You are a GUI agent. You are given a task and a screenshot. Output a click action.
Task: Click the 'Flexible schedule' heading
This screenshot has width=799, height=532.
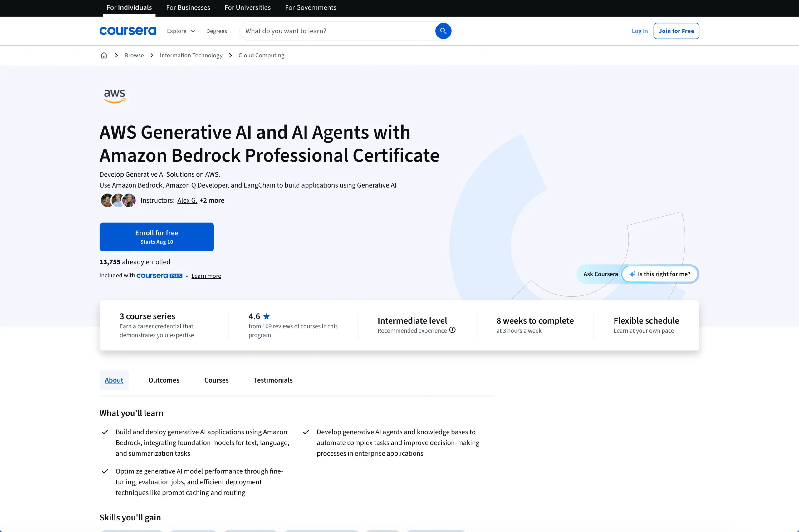click(x=646, y=321)
